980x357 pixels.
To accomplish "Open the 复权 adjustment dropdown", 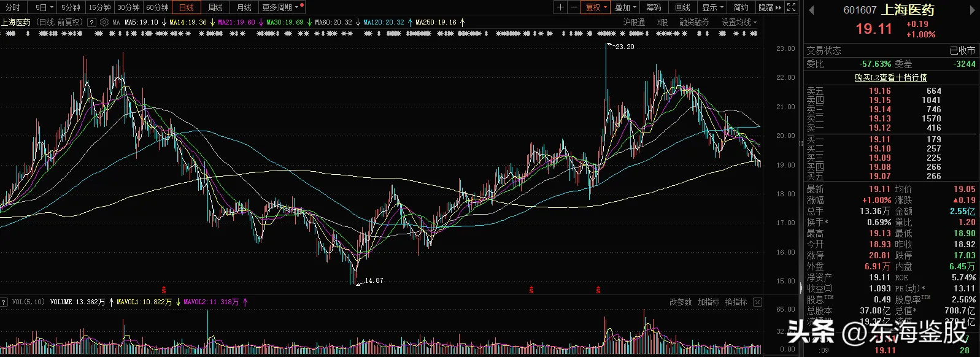I will (x=596, y=7).
